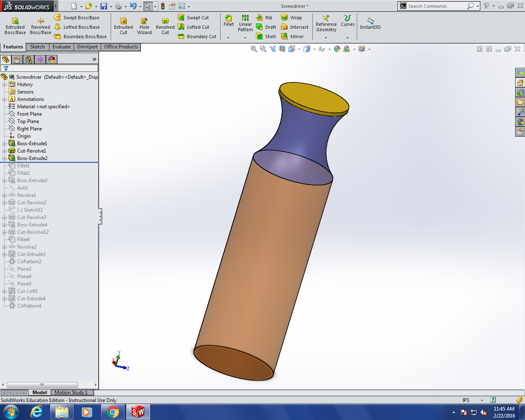The height and width of the screenshot is (420, 525).
Task: Choose the Rib feature tool
Action: pos(264,18)
